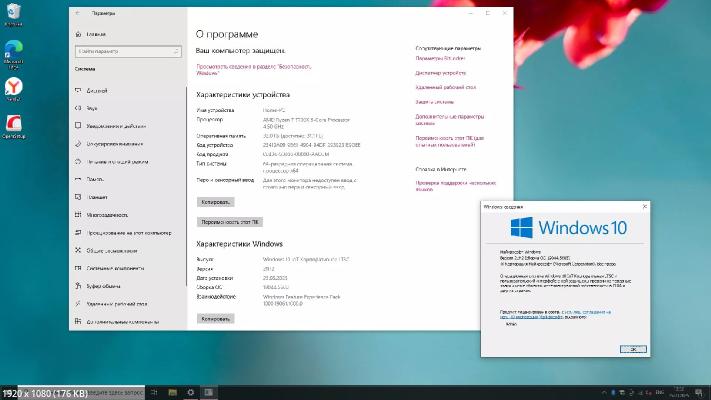711x400 pixels.
Task: Open Диспетчер устройств link
Action: point(441,73)
